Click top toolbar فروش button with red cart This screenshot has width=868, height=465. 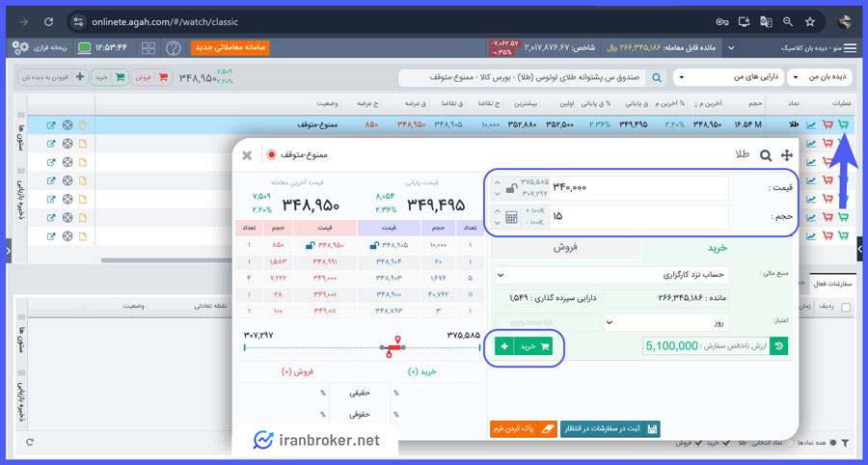tap(151, 77)
